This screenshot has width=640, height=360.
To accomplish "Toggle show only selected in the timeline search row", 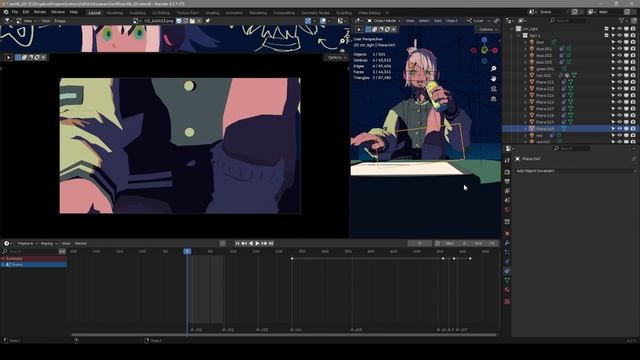I will tap(62, 251).
